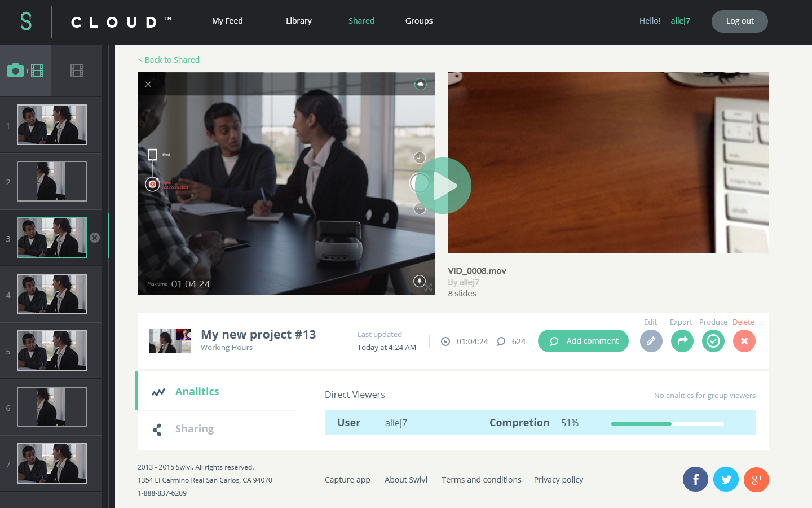Switch to the Analitics tab
This screenshot has height=508, width=812.
[x=217, y=391]
